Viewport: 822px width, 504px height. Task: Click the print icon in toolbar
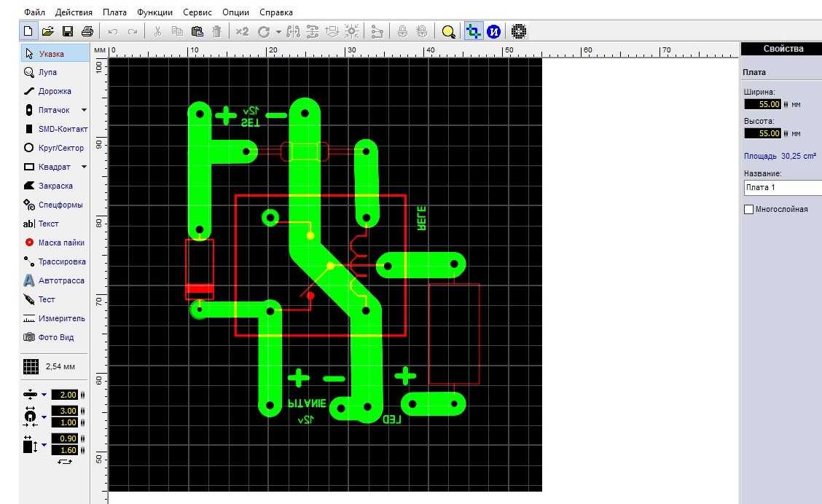click(x=87, y=31)
